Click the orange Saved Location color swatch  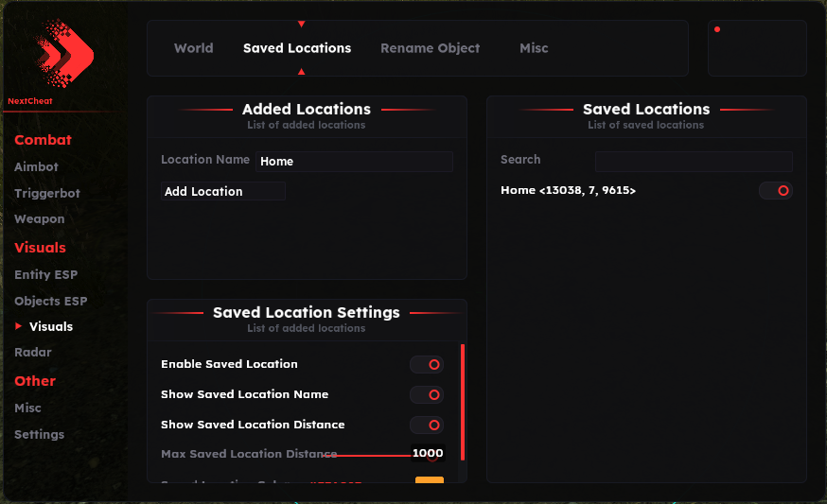click(430, 481)
